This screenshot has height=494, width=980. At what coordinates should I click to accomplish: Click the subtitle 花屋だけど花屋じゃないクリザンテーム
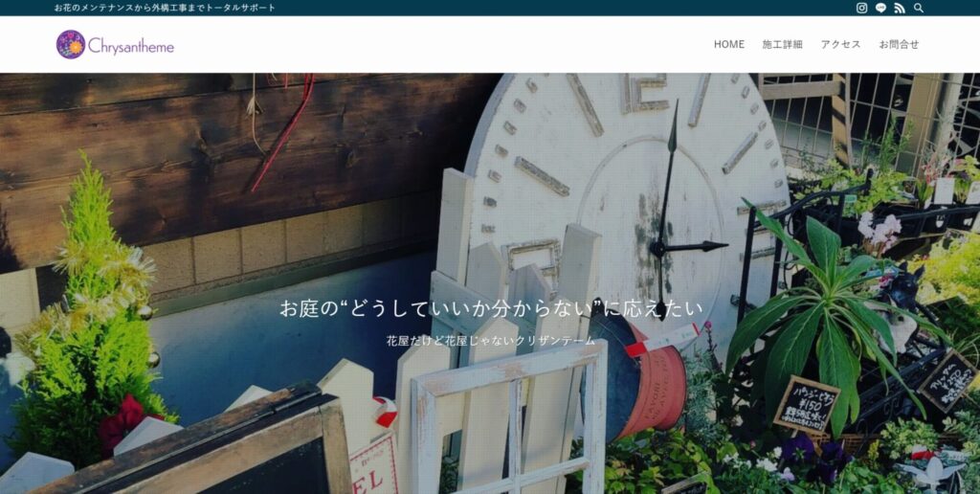click(491, 341)
